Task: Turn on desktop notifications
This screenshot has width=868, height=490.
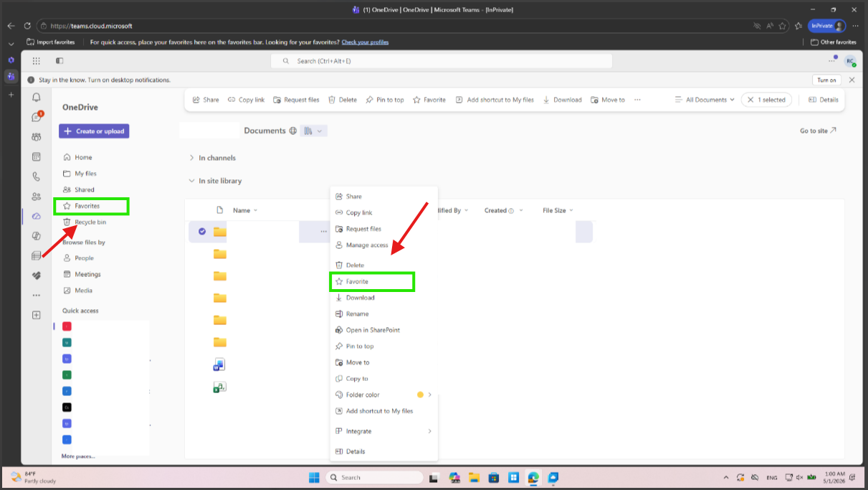Action: click(x=827, y=80)
